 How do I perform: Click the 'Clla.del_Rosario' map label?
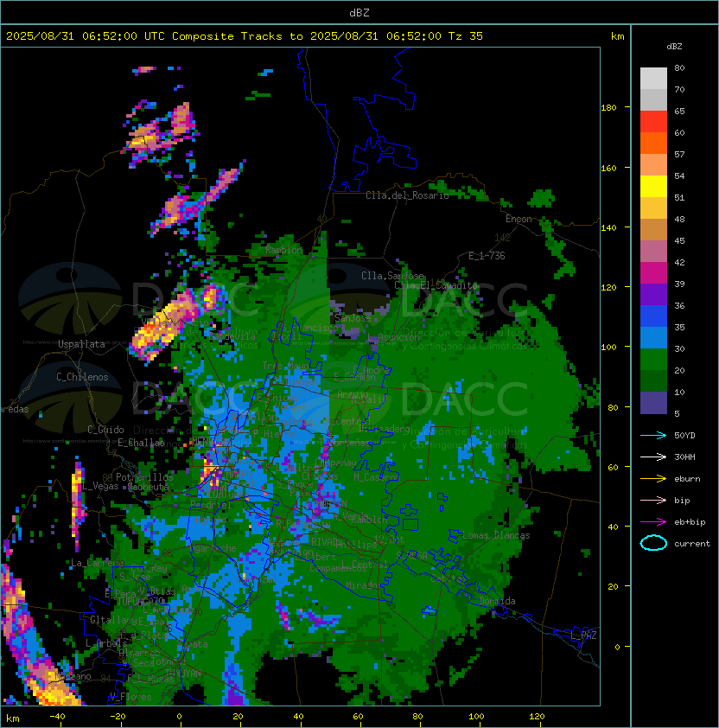tap(407, 195)
